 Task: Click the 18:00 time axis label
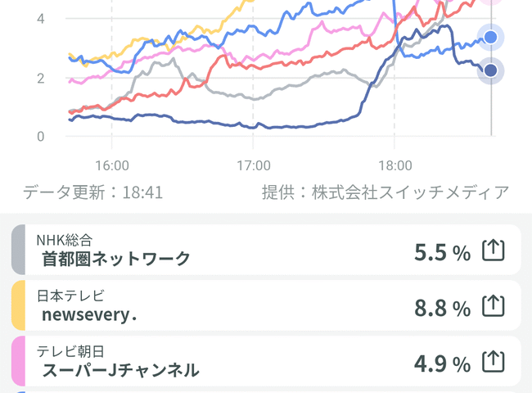(x=394, y=165)
